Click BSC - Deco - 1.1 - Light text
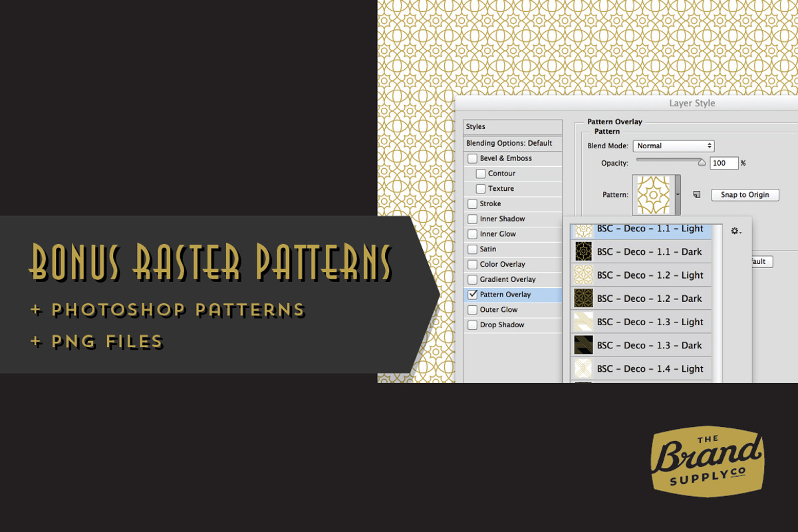The height and width of the screenshot is (532, 798). click(650, 229)
